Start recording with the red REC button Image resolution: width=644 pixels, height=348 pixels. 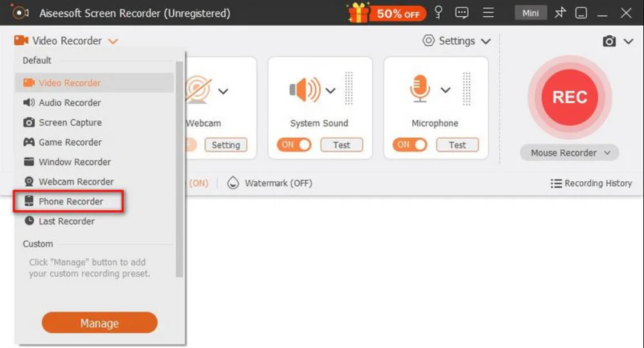(x=570, y=97)
